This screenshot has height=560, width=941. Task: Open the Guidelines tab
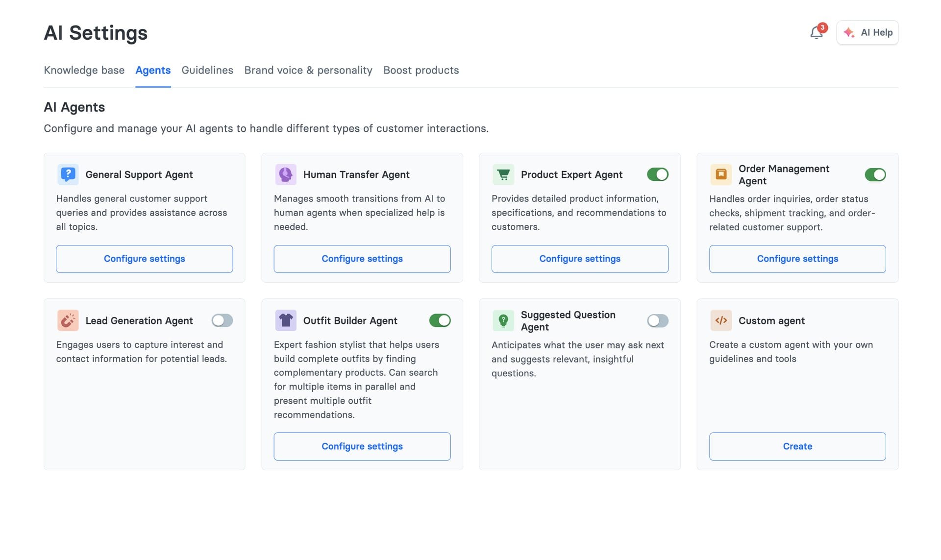[x=207, y=70]
